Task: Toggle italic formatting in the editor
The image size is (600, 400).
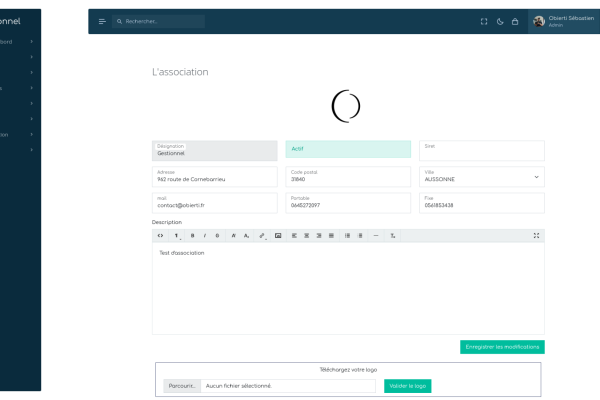Action: coord(205,235)
